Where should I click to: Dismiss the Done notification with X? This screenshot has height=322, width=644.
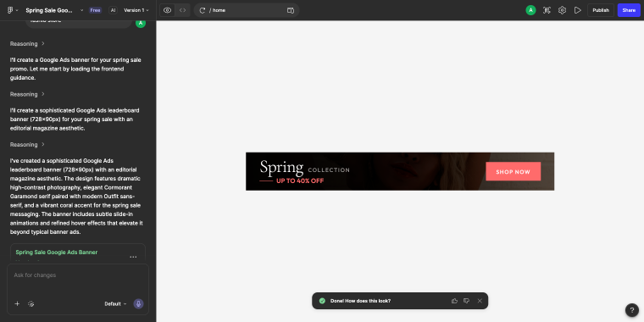coord(480,301)
